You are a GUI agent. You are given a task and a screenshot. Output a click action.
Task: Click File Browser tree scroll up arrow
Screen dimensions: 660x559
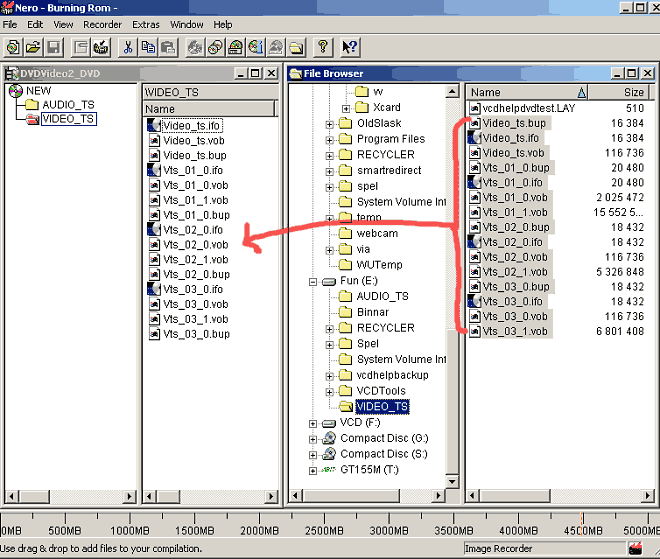coord(452,91)
